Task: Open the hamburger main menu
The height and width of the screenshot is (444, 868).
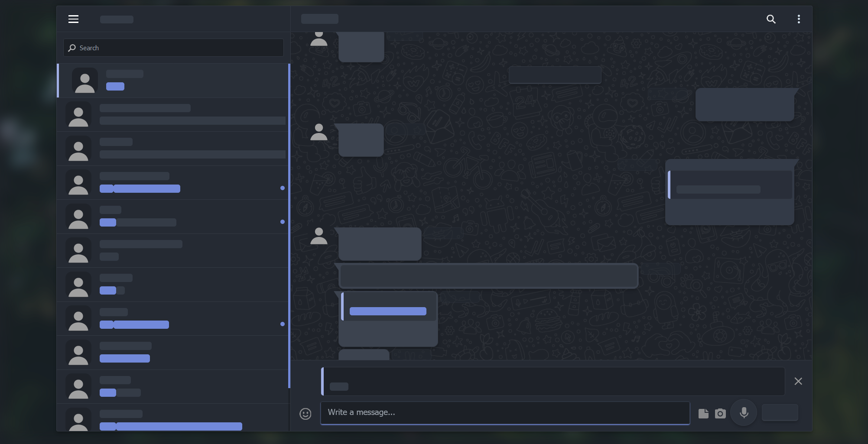Action: click(x=73, y=19)
